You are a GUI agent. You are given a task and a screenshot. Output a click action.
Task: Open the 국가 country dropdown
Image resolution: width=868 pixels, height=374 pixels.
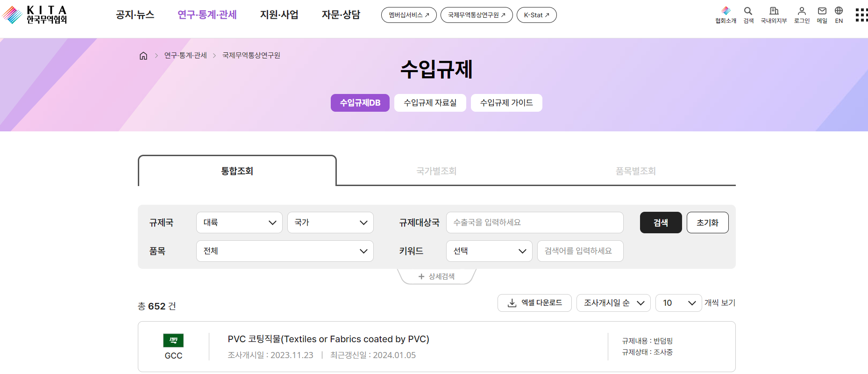330,223
